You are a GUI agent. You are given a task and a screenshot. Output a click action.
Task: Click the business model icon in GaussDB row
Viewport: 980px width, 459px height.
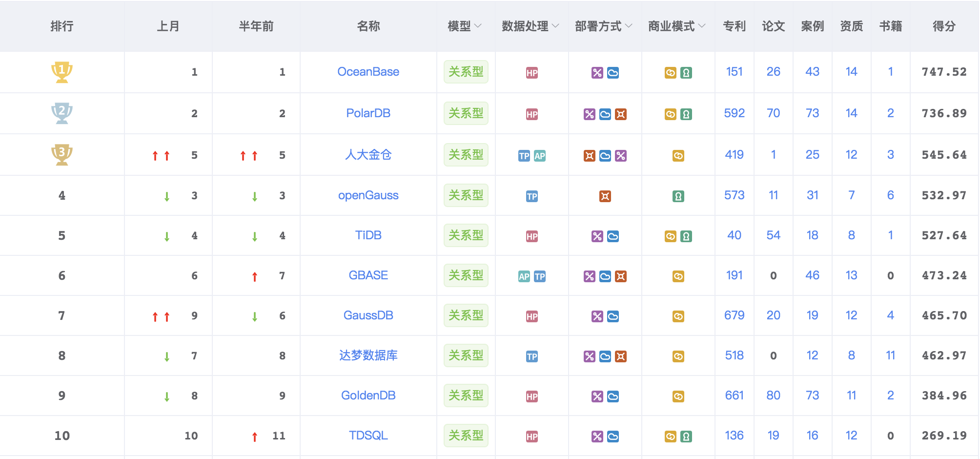click(678, 317)
